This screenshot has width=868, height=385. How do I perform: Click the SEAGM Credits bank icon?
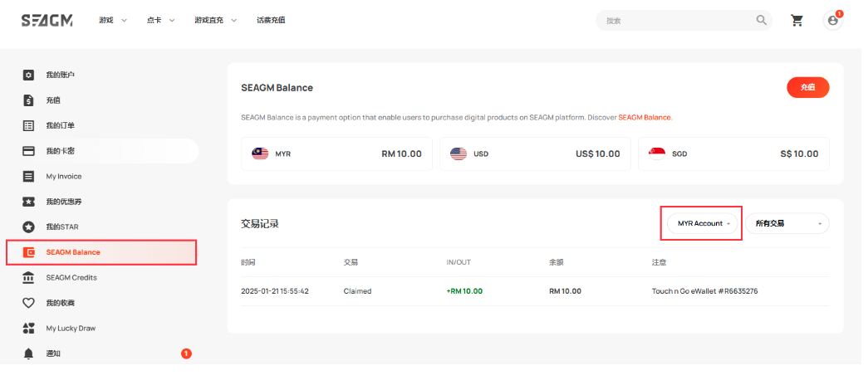pyautogui.click(x=28, y=277)
